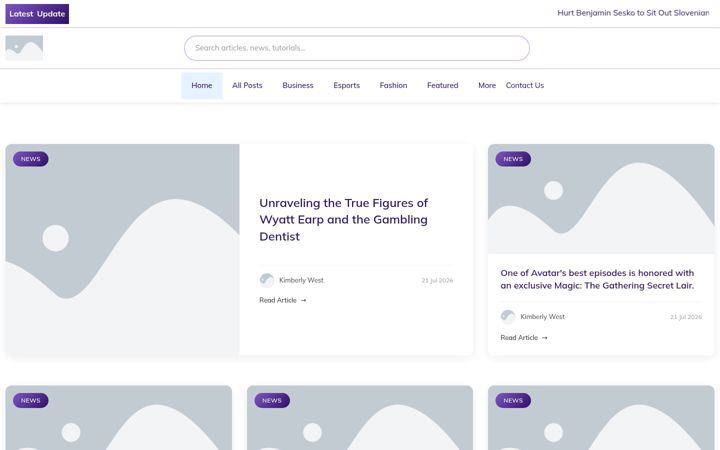Click Kimberly West avatar on Wyatt Earp article
The width and height of the screenshot is (720, 450).
(267, 280)
